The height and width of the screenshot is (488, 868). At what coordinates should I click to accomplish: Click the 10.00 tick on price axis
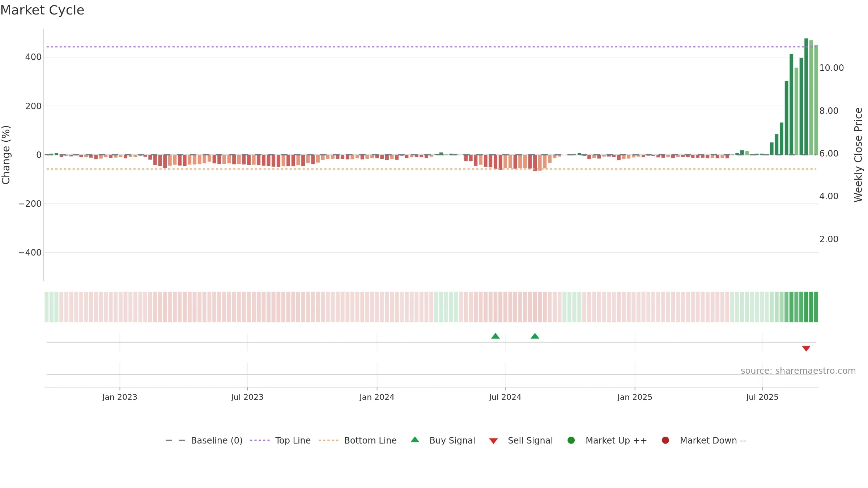(x=831, y=68)
